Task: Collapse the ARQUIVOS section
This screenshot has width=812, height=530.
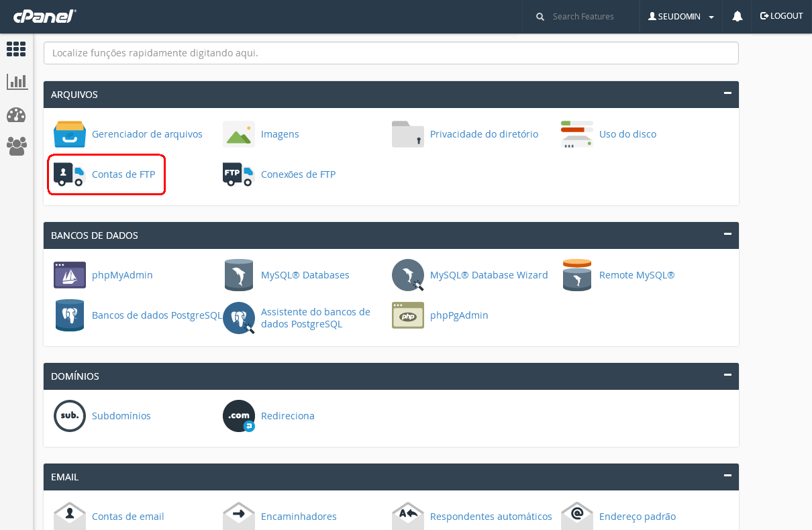Action: pyautogui.click(x=727, y=94)
